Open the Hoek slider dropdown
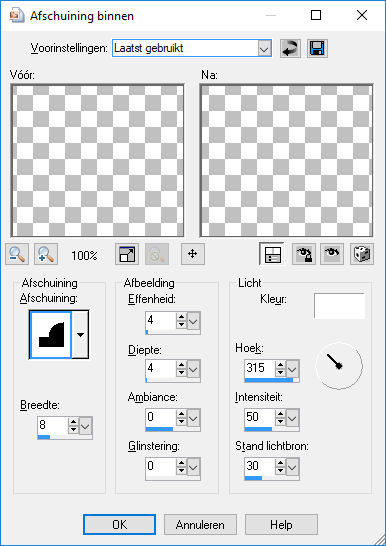Image resolution: width=386 pixels, height=546 pixels. (293, 369)
